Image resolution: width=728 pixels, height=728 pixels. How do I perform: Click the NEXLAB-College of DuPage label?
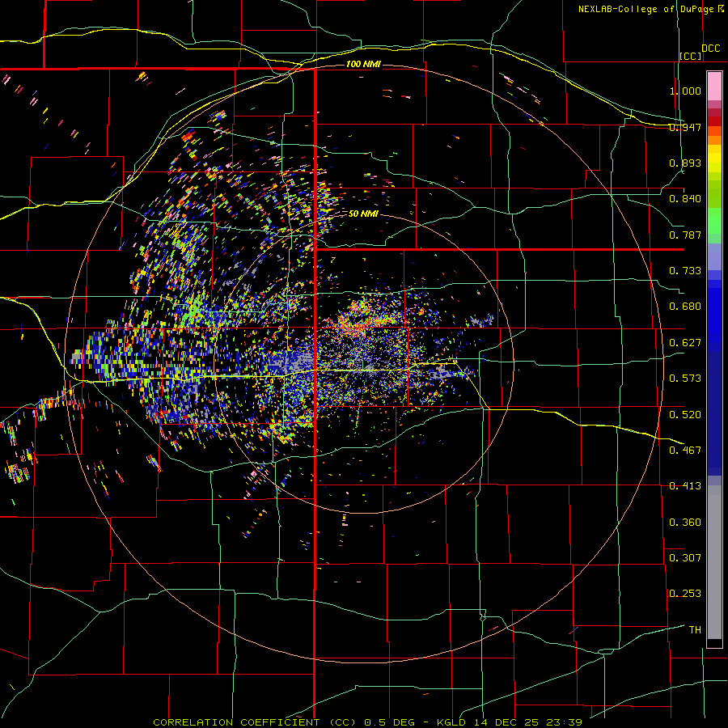coord(646,9)
